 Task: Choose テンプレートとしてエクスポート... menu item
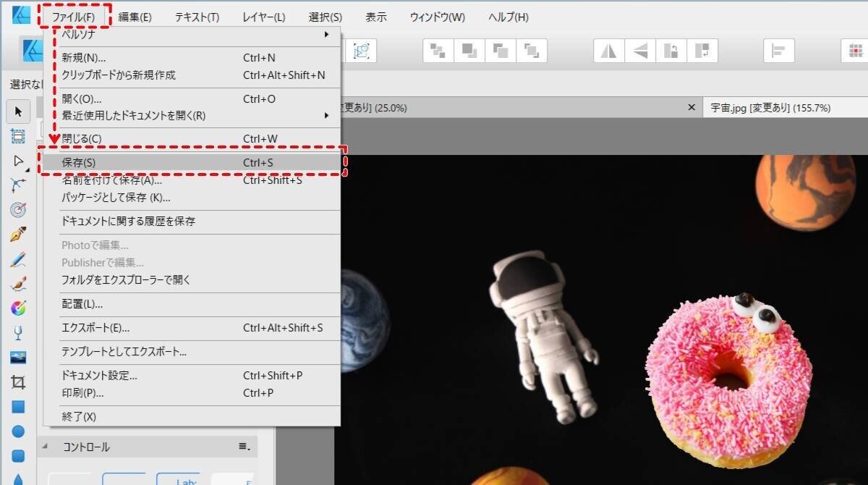192,352
